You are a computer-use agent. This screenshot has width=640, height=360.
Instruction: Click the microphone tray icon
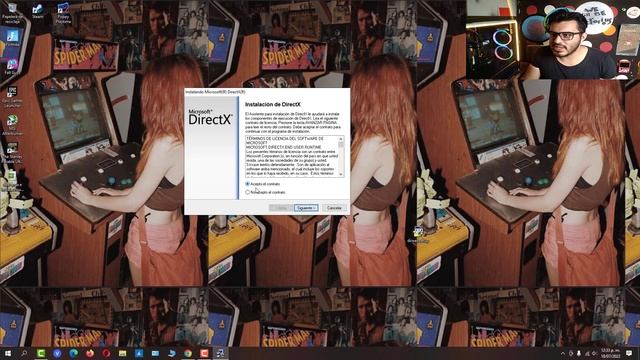pos(579,353)
